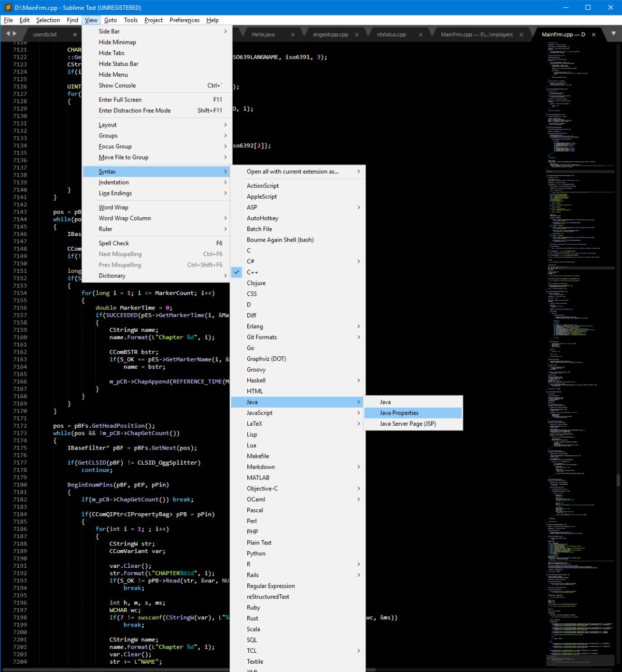Choose Java Properties syntax
The image size is (622, 672).
(x=413, y=413)
